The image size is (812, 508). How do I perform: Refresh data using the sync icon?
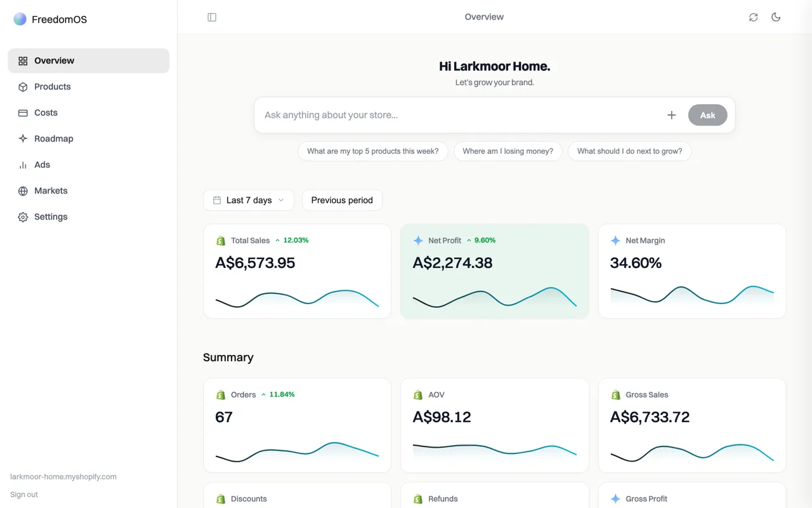[x=753, y=17]
